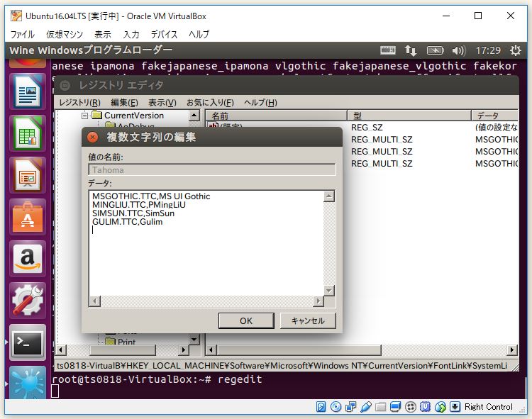Select the Print key in the tree

[126, 342]
